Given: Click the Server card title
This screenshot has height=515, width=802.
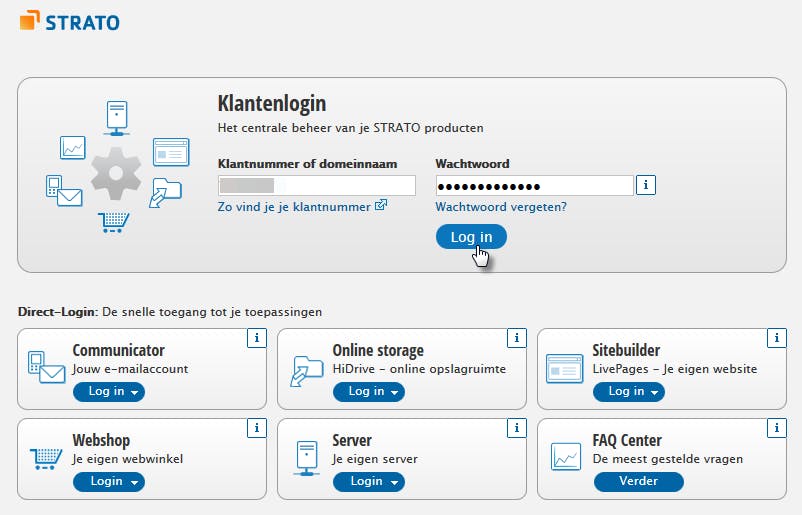Looking at the screenshot, I should [352, 440].
